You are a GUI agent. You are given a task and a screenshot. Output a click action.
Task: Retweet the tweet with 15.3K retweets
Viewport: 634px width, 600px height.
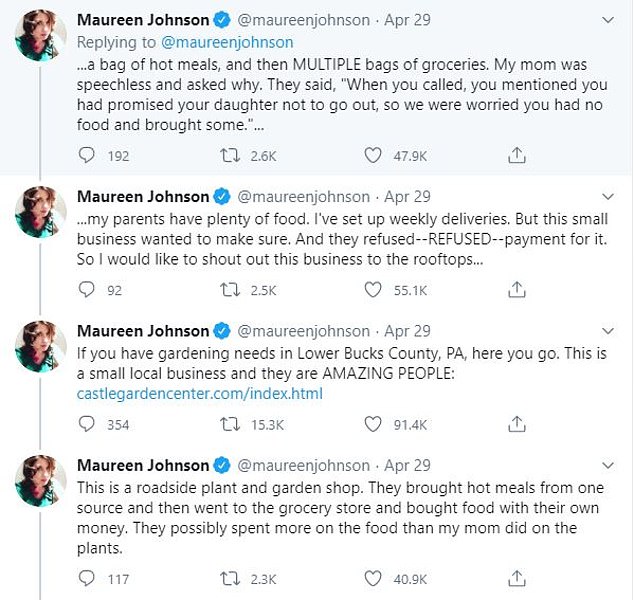(x=229, y=424)
